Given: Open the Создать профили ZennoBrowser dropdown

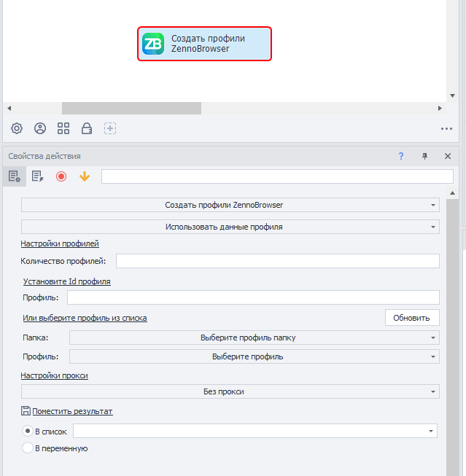Looking at the screenshot, I should pos(230,205).
